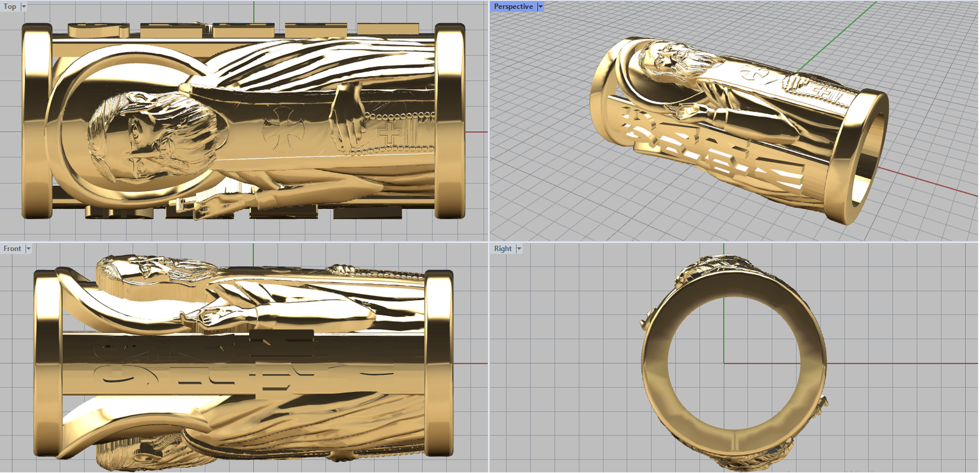The width and height of the screenshot is (980, 473).
Task: Open the Front viewport dropdown arrow
Action: click(28, 249)
